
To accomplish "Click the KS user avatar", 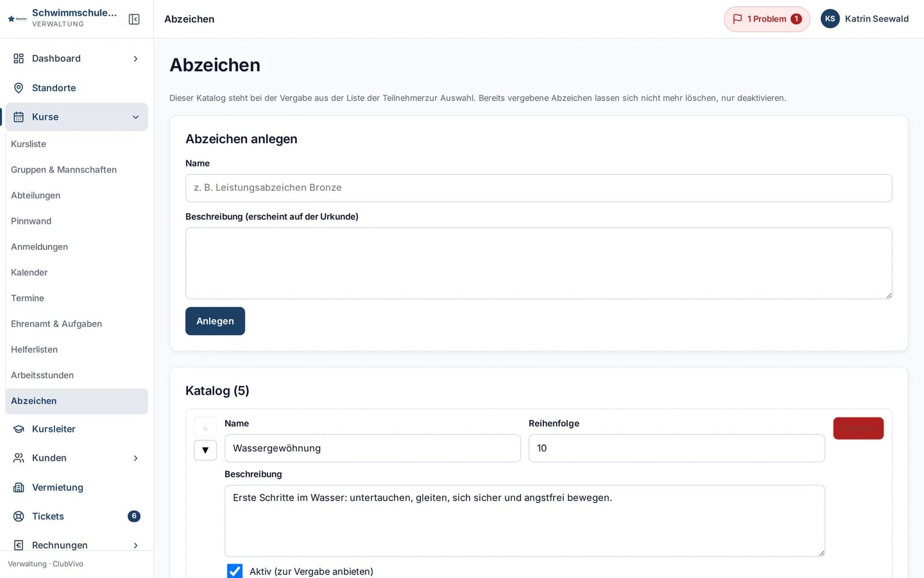I will (830, 18).
